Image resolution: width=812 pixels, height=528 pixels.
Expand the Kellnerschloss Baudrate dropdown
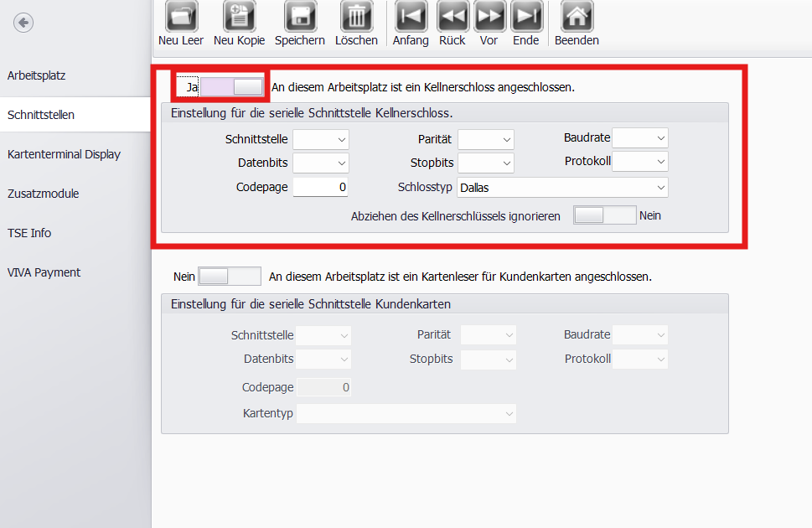pos(640,137)
